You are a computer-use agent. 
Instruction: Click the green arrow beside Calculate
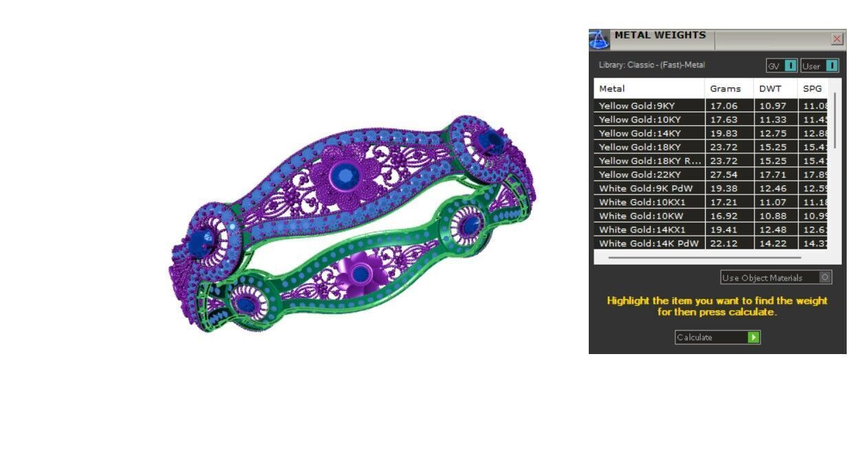click(x=754, y=338)
